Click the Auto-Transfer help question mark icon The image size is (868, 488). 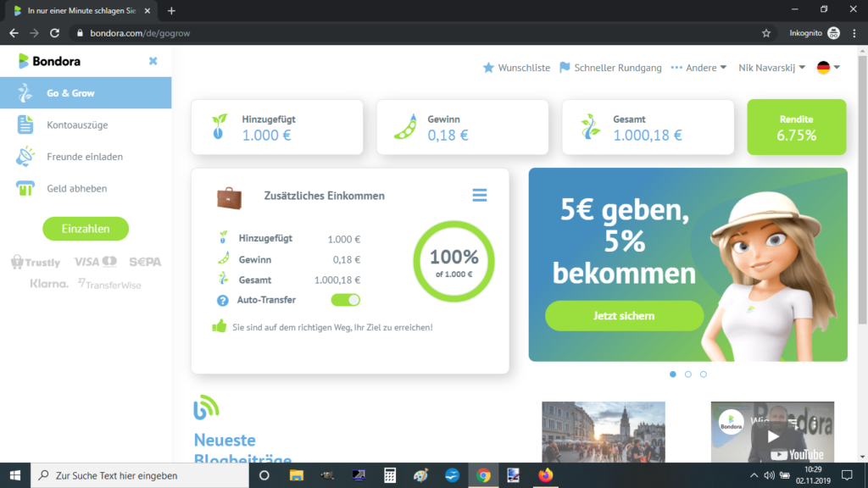(223, 301)
